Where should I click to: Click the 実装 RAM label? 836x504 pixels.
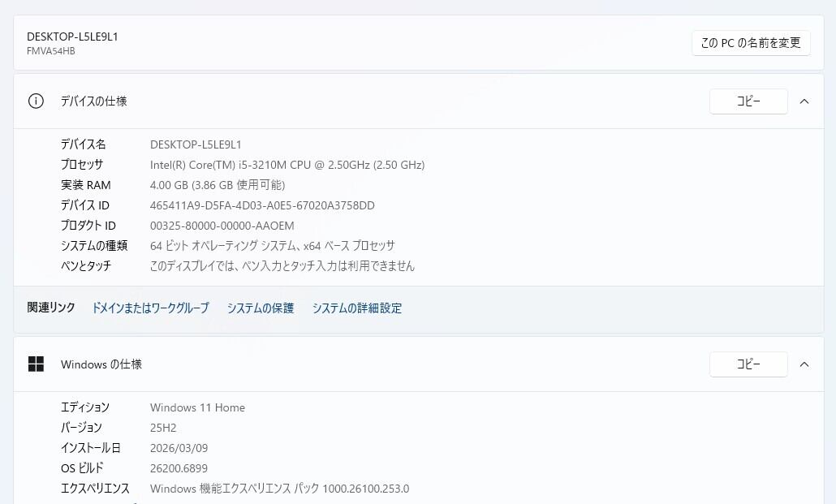tap(86, 185)
